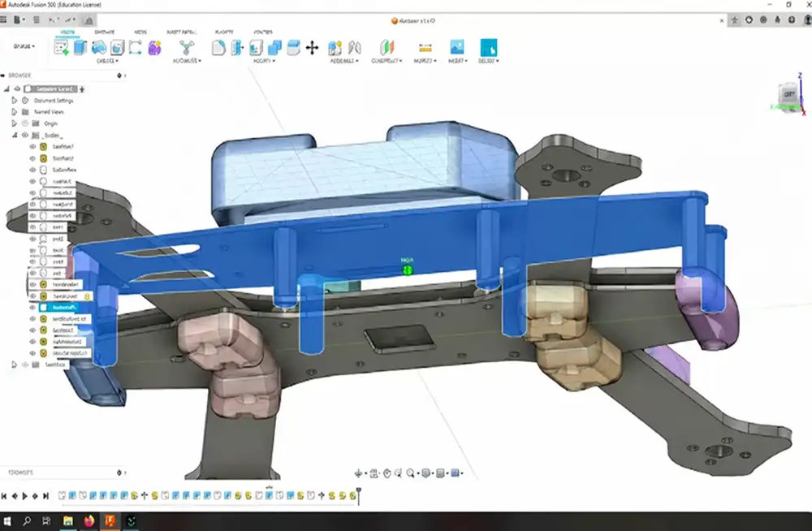This screenshot has width=812, height=531.
Task: Open the Insert dropdown menu
Action: click(458, 61)
